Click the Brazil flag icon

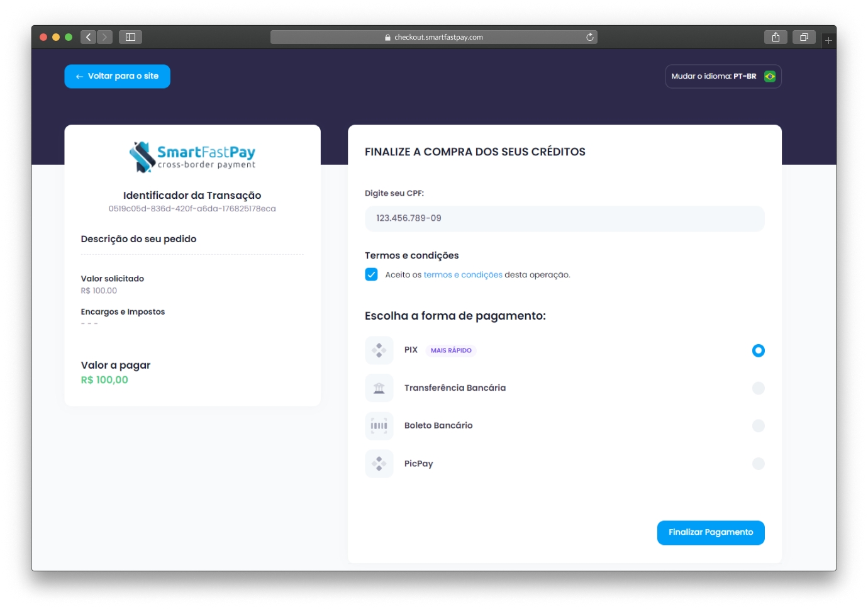pos(769,76)
